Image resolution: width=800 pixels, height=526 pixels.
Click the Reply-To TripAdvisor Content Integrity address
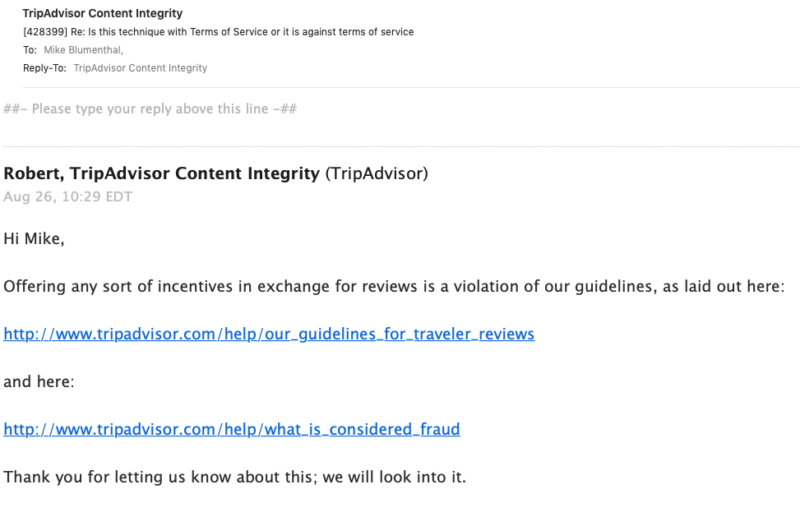(x=140, y=68)
